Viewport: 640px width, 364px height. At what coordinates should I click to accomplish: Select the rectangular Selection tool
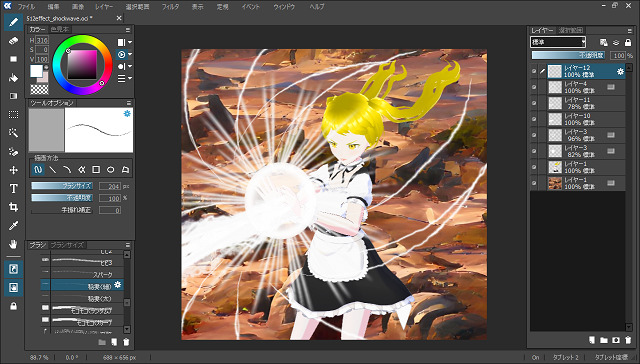tap(13, 115)
